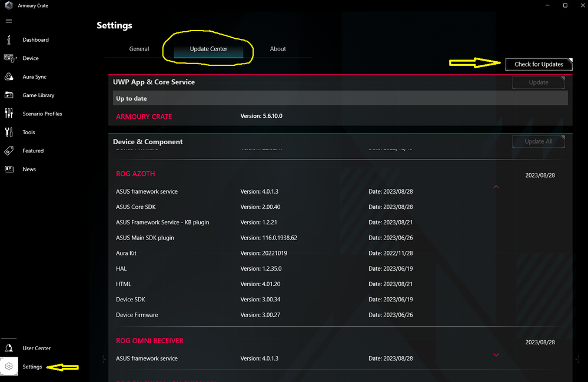The image size is (588, 382).
Task: Select Version: 1.2.35.0 text
Action: click(261, 269)
